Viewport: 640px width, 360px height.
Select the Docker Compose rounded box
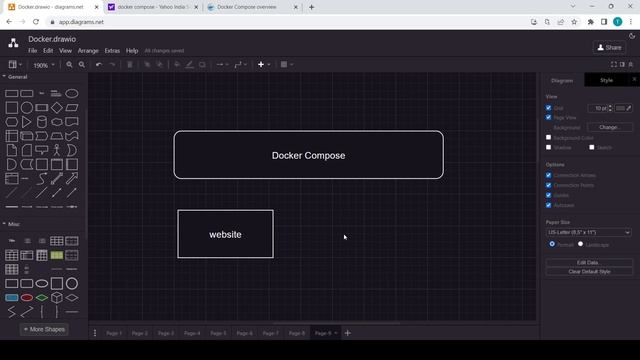308,155
